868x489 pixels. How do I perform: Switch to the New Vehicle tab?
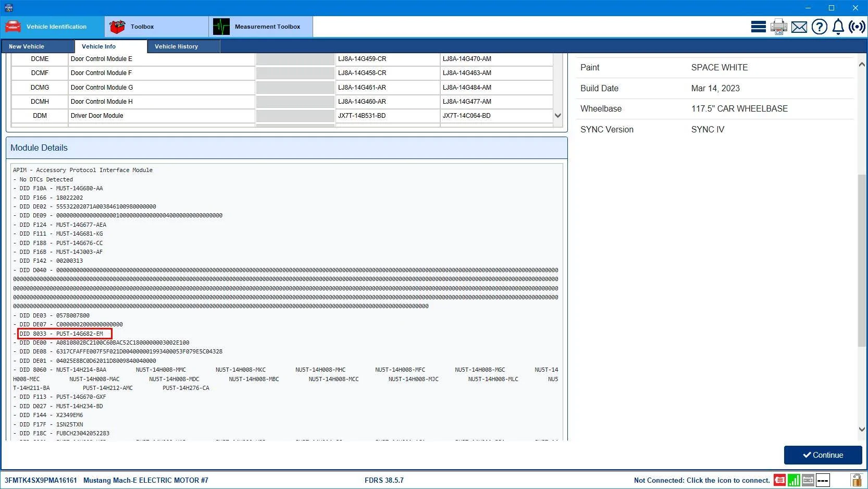[38, 46]
